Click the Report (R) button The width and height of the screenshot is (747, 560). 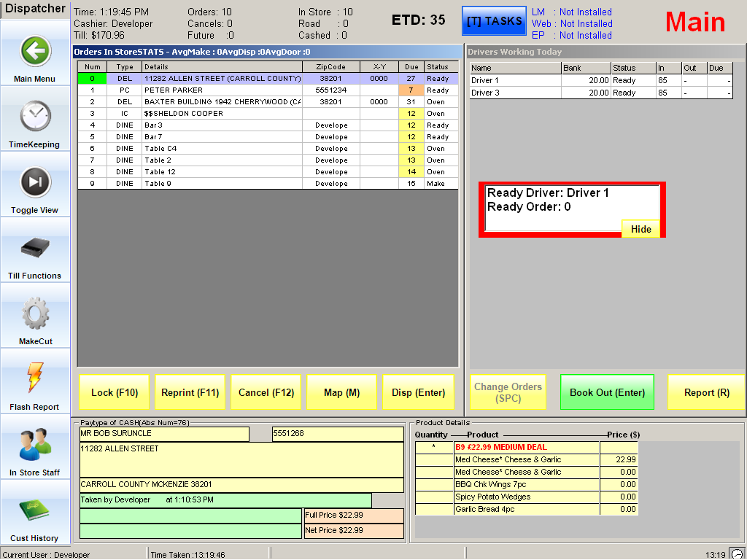tap(706, 392)
